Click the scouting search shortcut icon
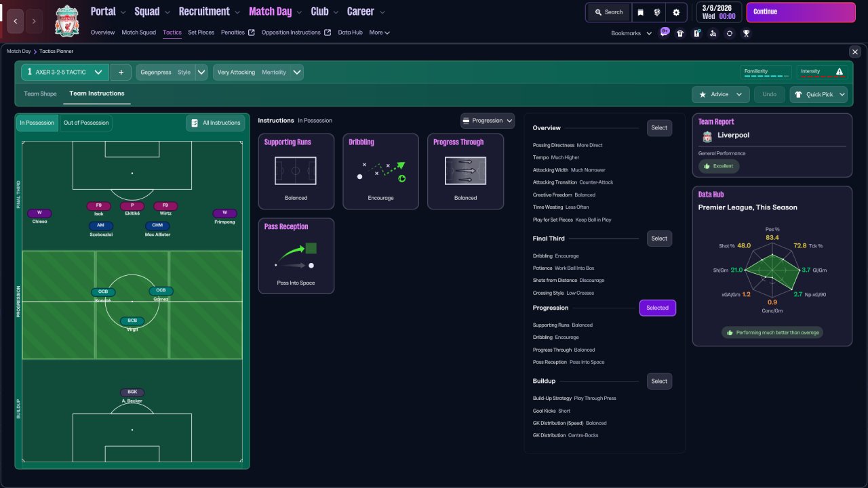 tap(713, 33)
